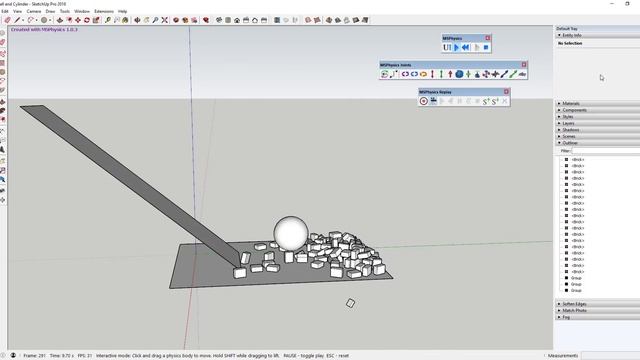The height and width of the screenshot is (360, 640).
Task: Stop the MSPhysics simulation
Action: click(486, 47)
